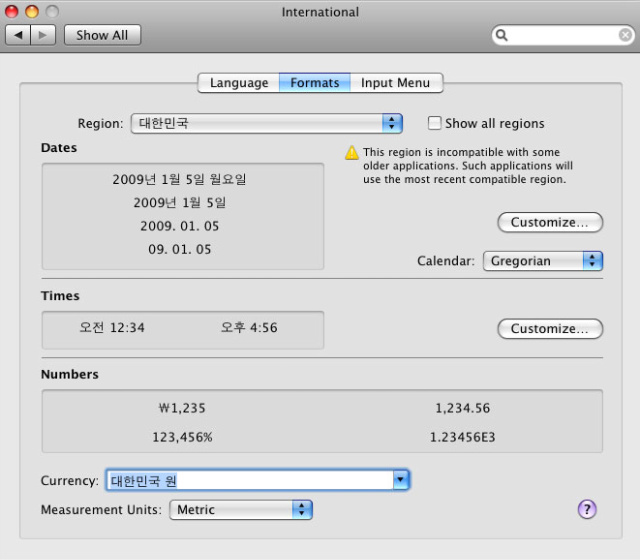The height and width of the screenshot is (560, 640).
Task: Click the scientific sample 1.23456E3
Action: 462,438
